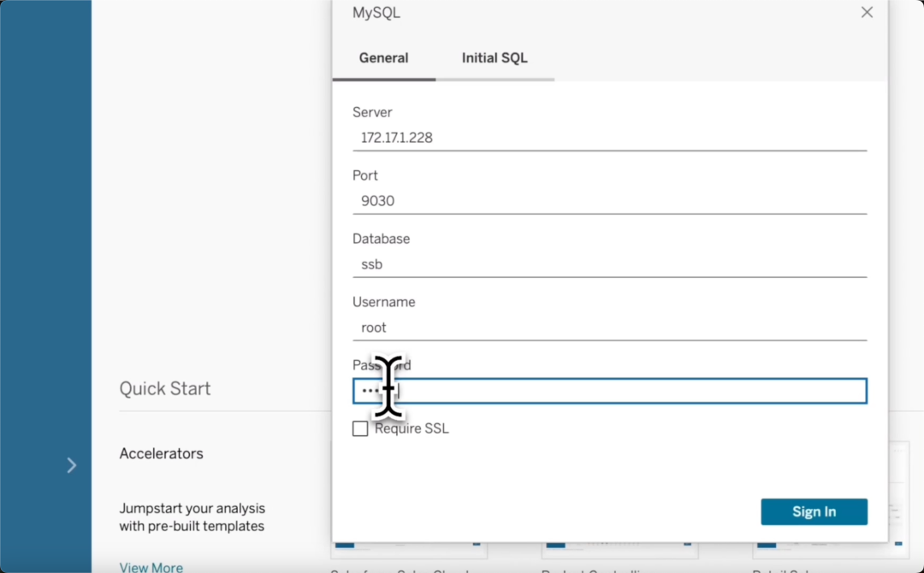The width and height of the screenshot is (924, 573).
Task: Click the Accelerators heading
Action: pos(161,453)
